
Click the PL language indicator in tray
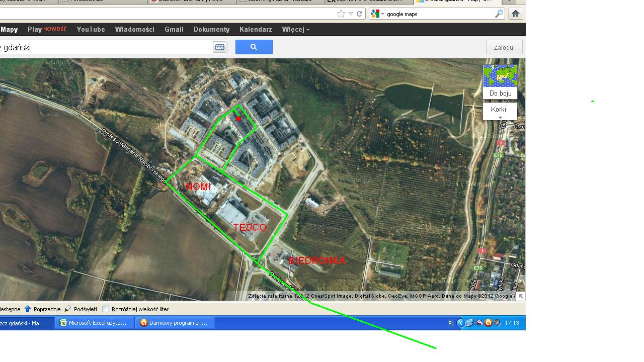pyautogui.click(x=451, y=323)
